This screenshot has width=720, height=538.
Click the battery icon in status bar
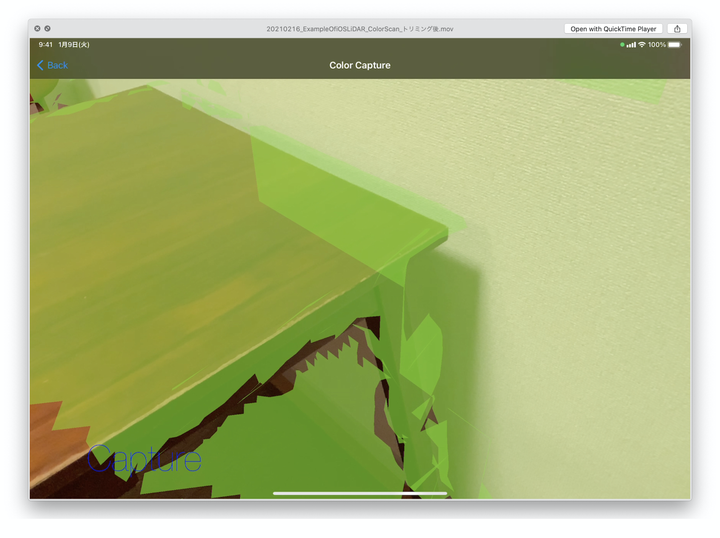tap(675, 45)
